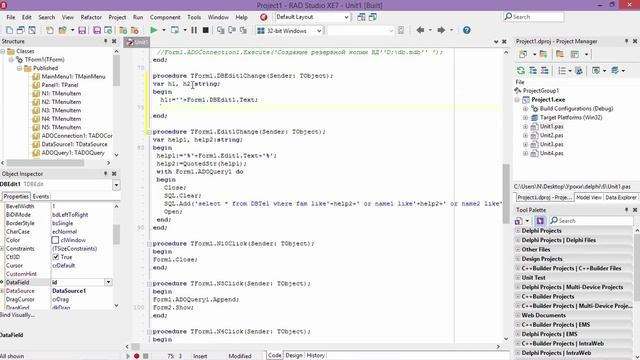
Task: Collapse the Published folder in Structure
Action: (19, 68)
